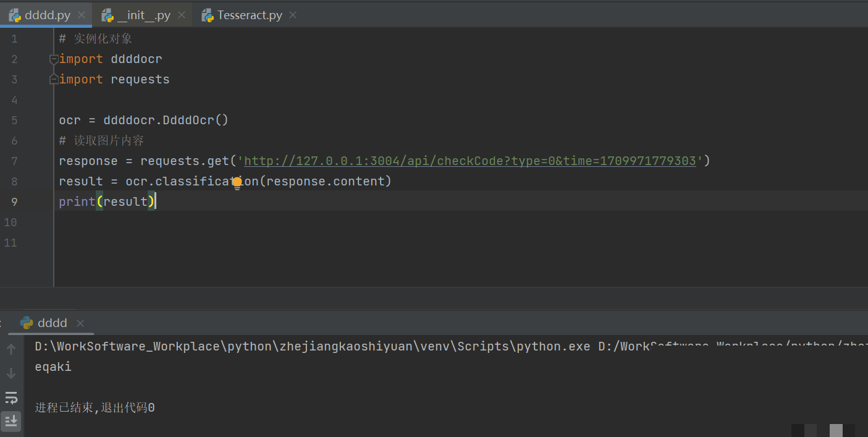Click line number 10 in the gutter

pos(11,222)
